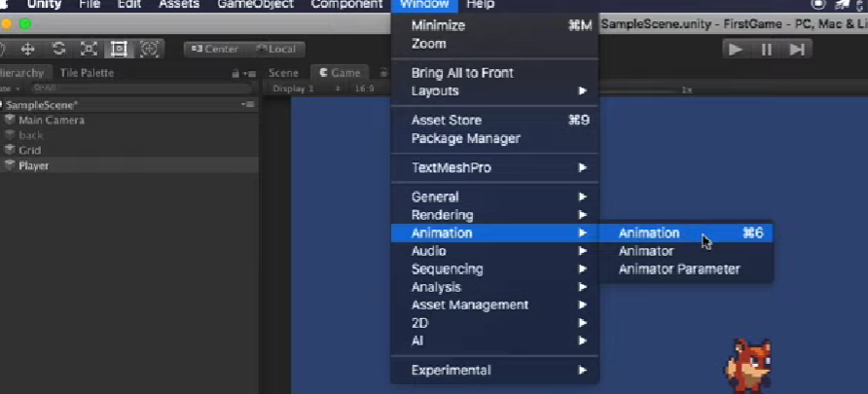Select the back object in hierarchy
This screenshot has height=394, width=868.
tap(31, 135)
